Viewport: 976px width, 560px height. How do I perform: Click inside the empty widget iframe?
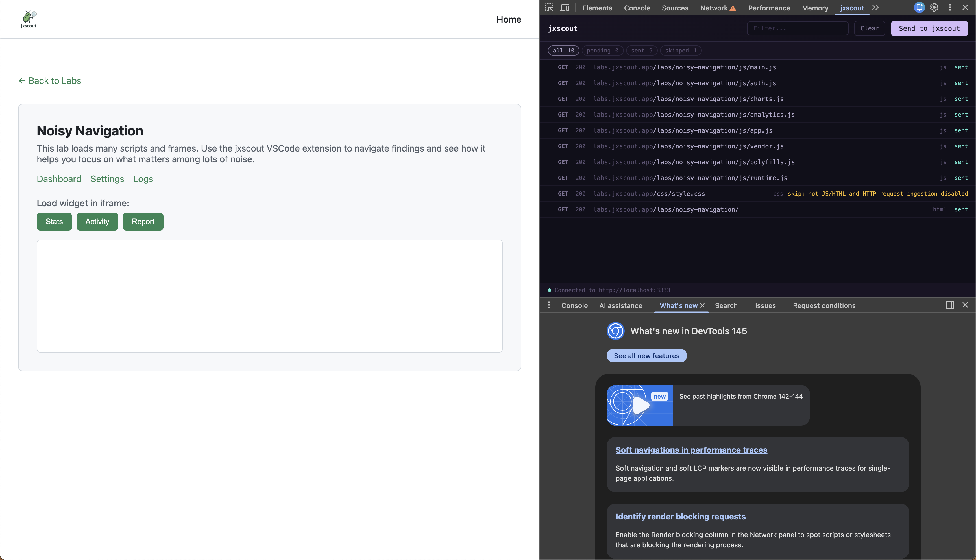tap(270, 296)
